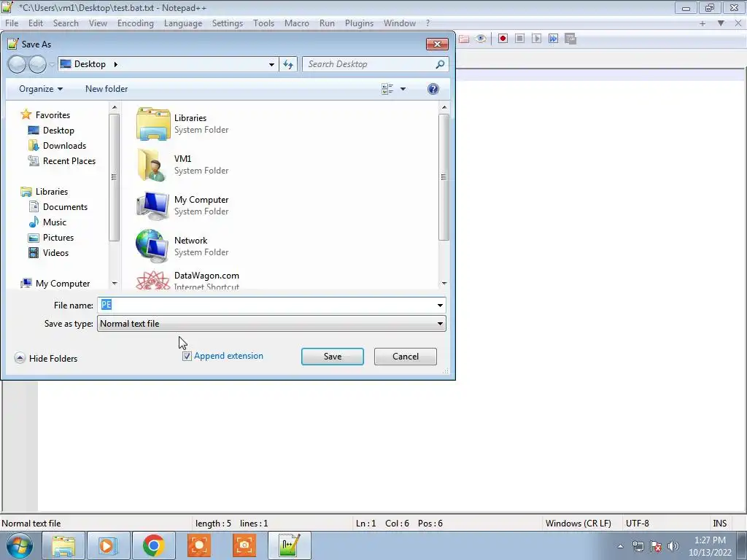This screenshot has width=747, height=560.
Task: Open the Windows Start menu orb
Action: [19, 545]
